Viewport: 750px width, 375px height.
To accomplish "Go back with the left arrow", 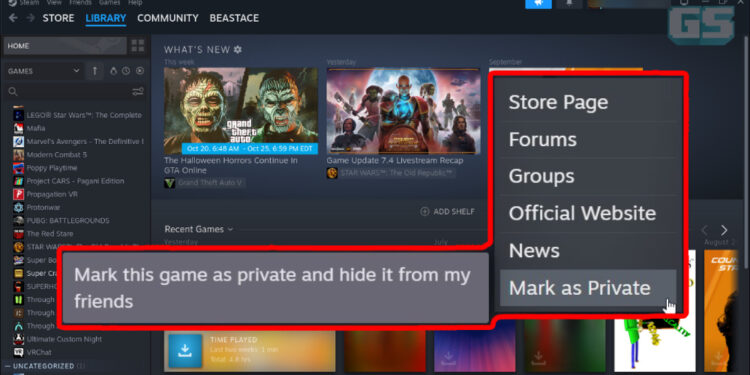I will click(13, 18).
